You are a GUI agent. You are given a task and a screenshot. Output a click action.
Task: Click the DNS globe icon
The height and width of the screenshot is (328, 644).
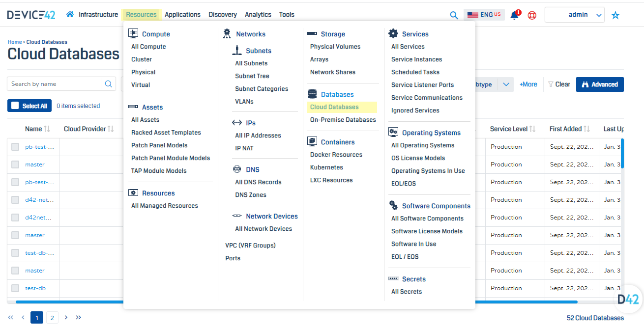point(237,169)
